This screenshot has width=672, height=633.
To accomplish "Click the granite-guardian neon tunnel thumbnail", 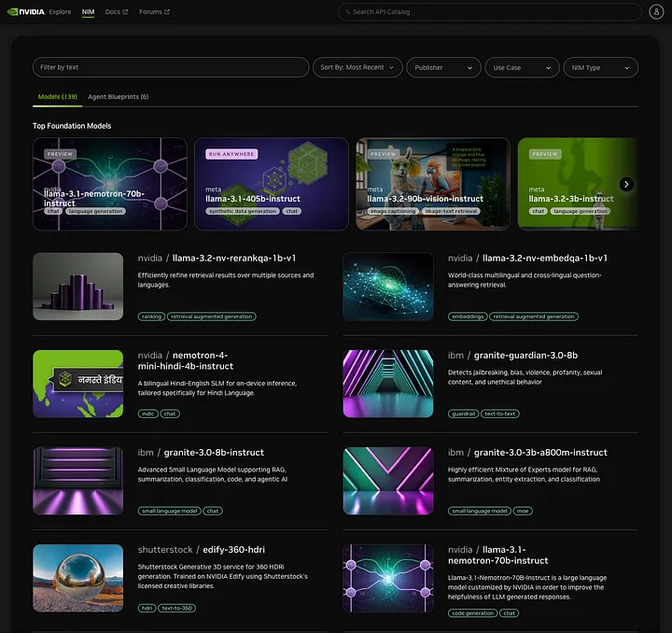I will [x=388, y=384].
